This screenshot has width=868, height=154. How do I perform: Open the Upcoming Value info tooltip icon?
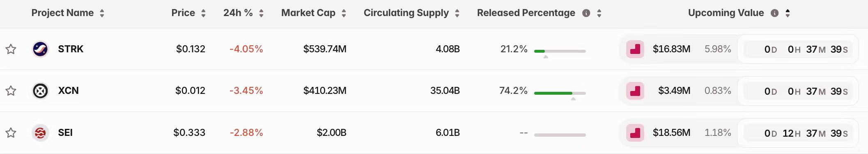point(775,13)
